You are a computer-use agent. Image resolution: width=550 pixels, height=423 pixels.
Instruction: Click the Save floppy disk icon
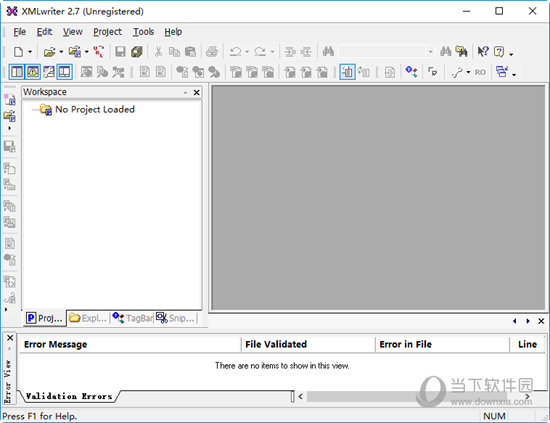click(x=120, y=52)
